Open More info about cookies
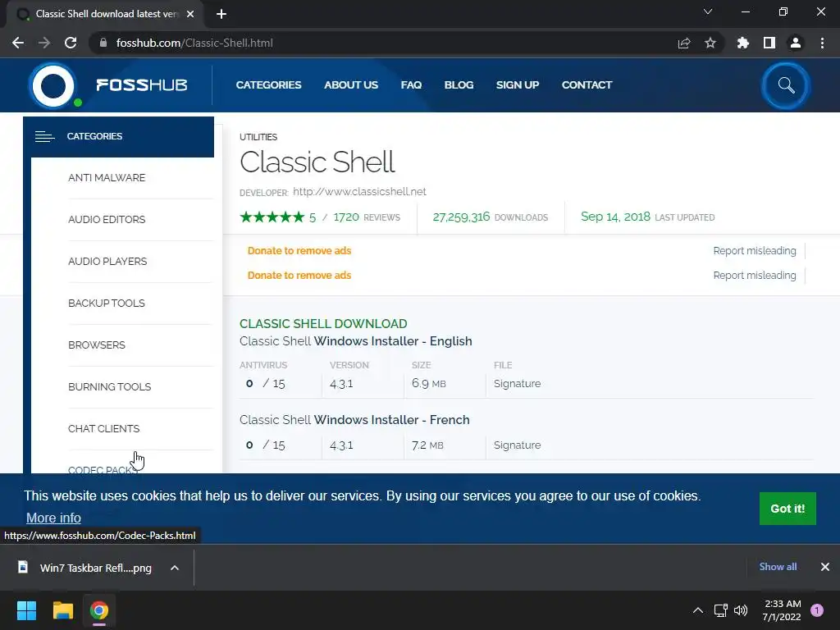Image resolution: width=840 pixels, height=630 pixels. pos(53,518)
